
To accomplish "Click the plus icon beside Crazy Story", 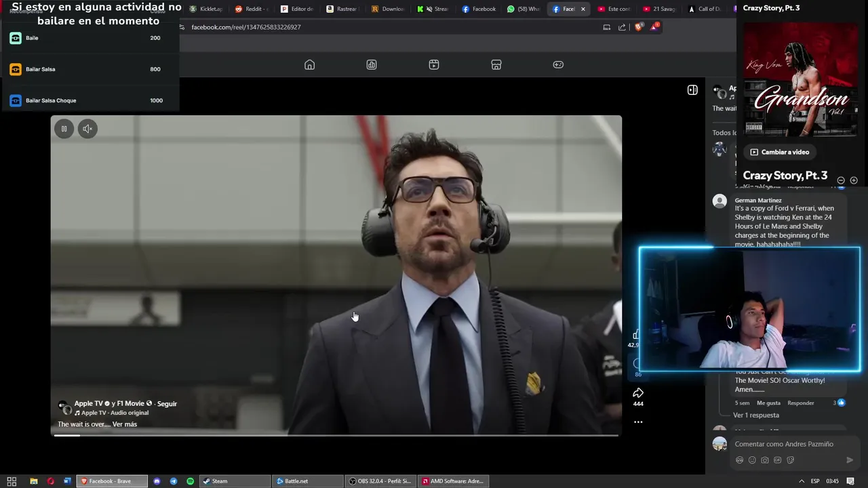I will [854, 180].
